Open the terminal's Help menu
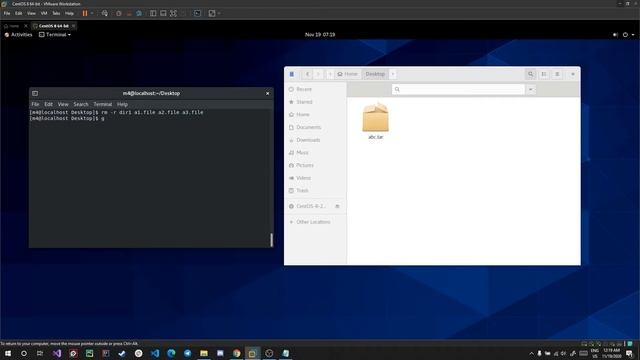 122,104
